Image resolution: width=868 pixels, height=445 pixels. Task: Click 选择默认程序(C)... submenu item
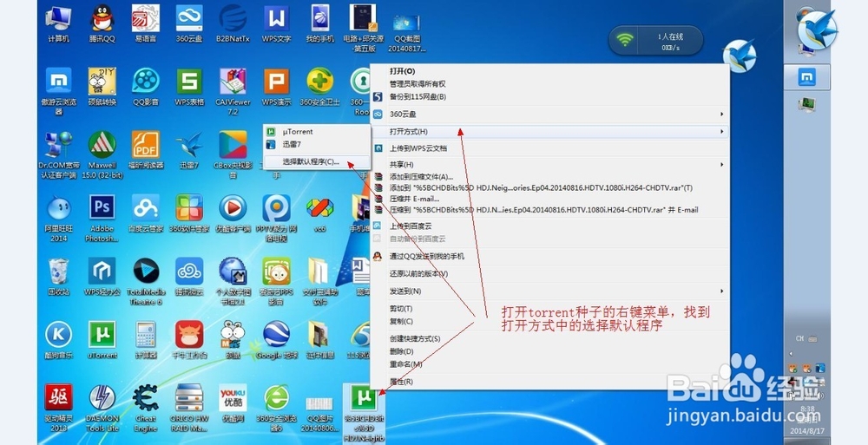tap(317, 161)
